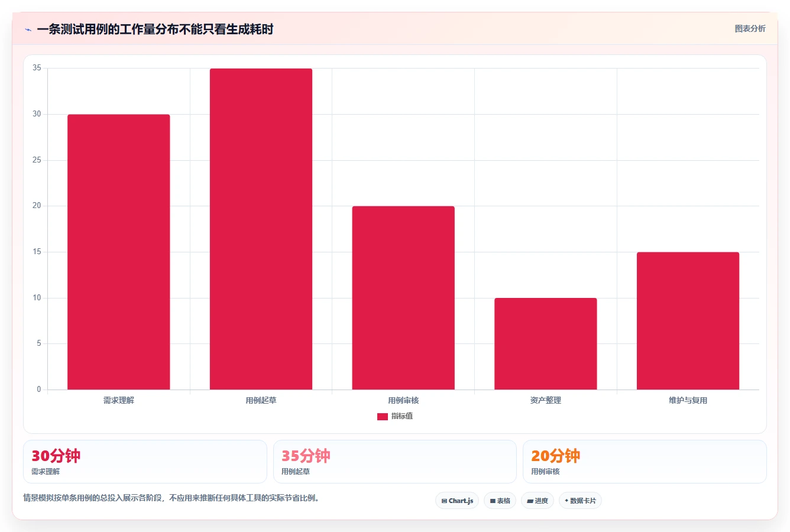Click the 用例审核 bar in the chart
The height and width of the screenshot is (532, 790).
403,298
